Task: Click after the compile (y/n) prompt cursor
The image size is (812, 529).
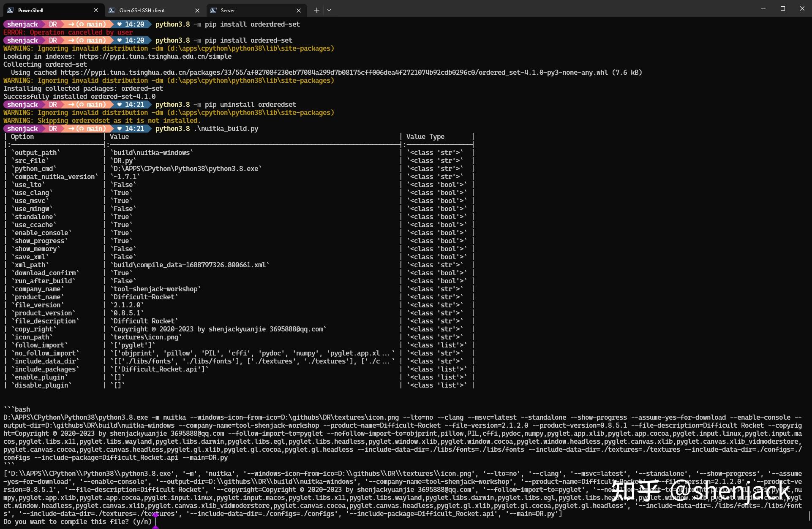Action: tap(156, 522)
